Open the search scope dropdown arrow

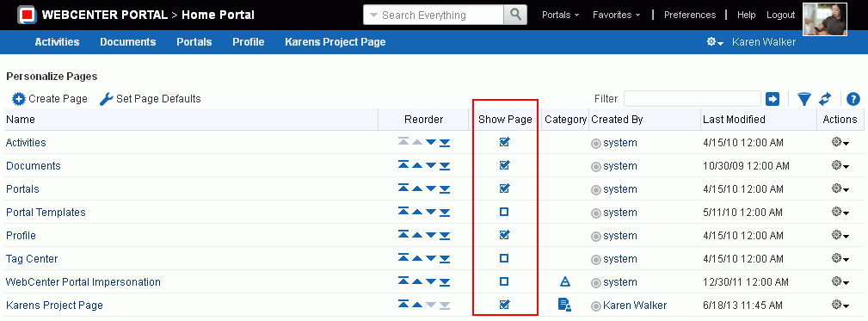click(x=373, y=15)
